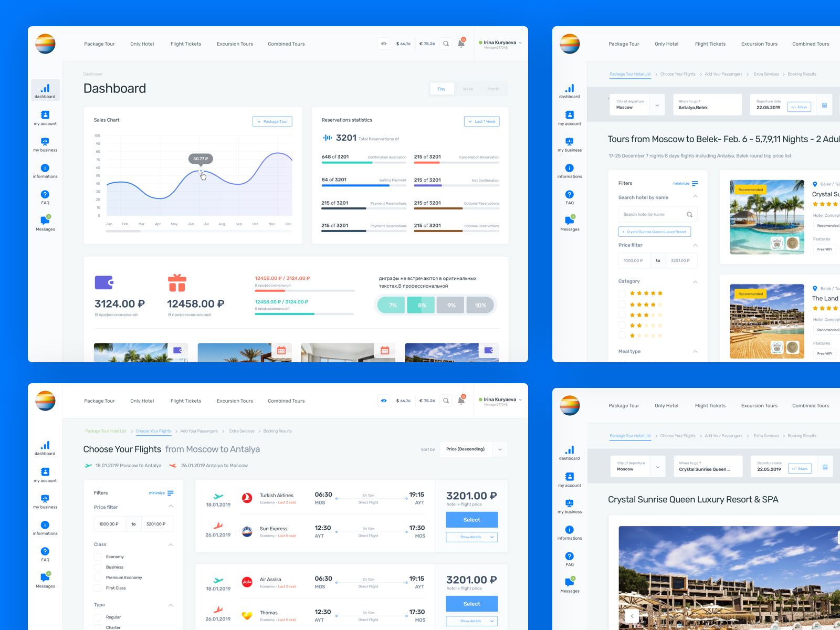Click the notification bell in the top bar
The height and width of the screenshot is (630, 840).
point(461,44)
